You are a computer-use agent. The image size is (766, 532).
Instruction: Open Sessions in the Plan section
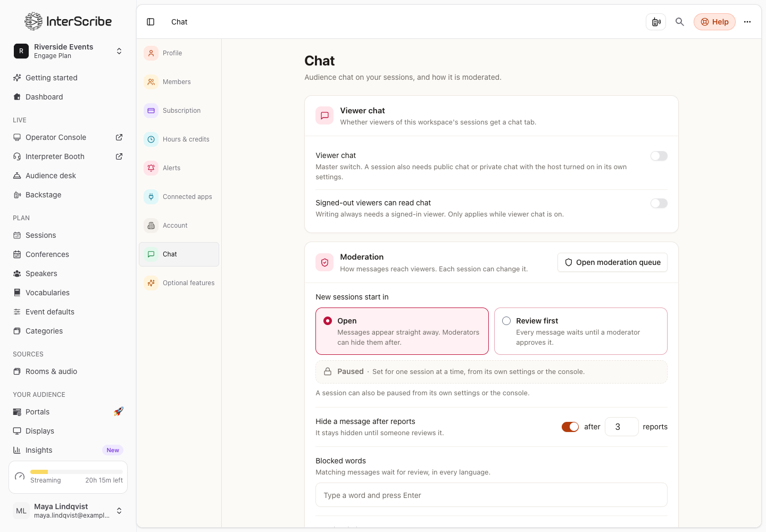point(68,235)
